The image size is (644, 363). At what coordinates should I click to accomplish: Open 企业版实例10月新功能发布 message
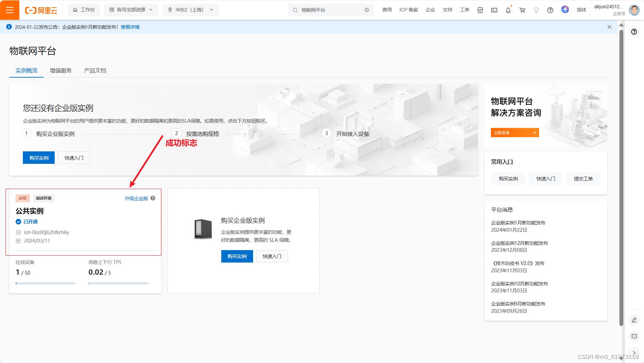click(519, 284)
